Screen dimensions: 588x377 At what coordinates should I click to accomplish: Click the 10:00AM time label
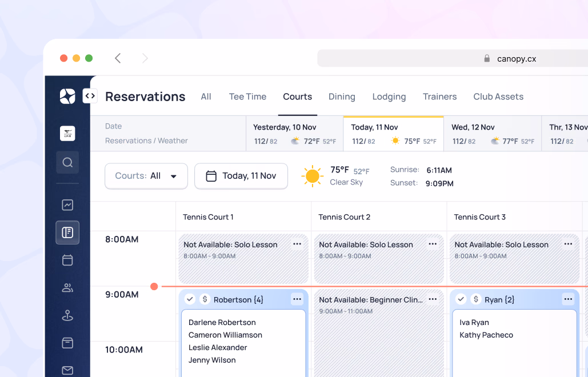[x=124, y=350]
